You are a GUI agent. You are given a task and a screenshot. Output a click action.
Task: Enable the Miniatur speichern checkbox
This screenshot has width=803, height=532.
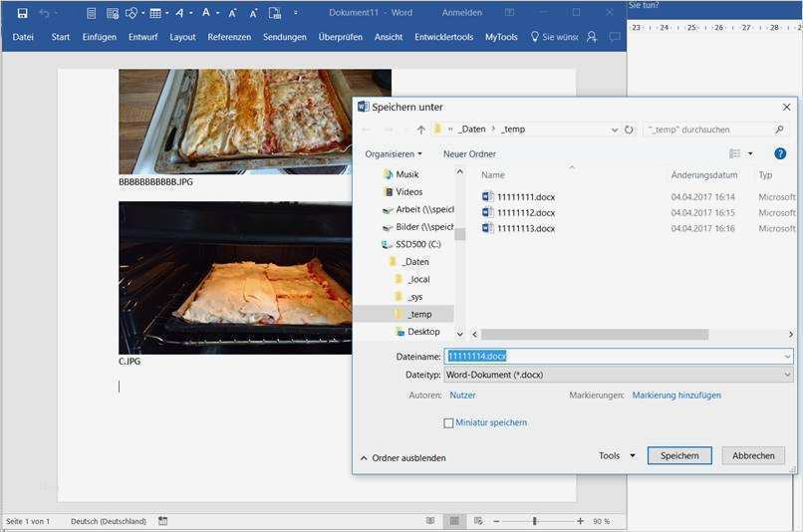point(448,423)
